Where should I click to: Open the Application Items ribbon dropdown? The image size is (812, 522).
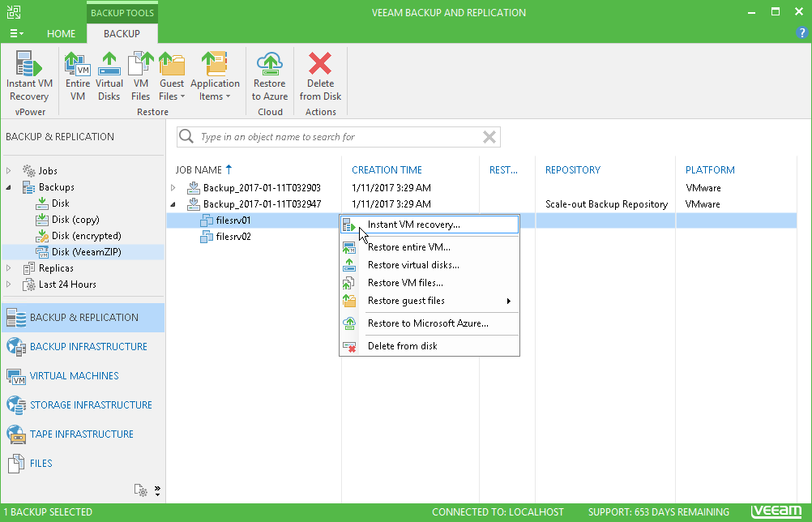click(215, 76)
